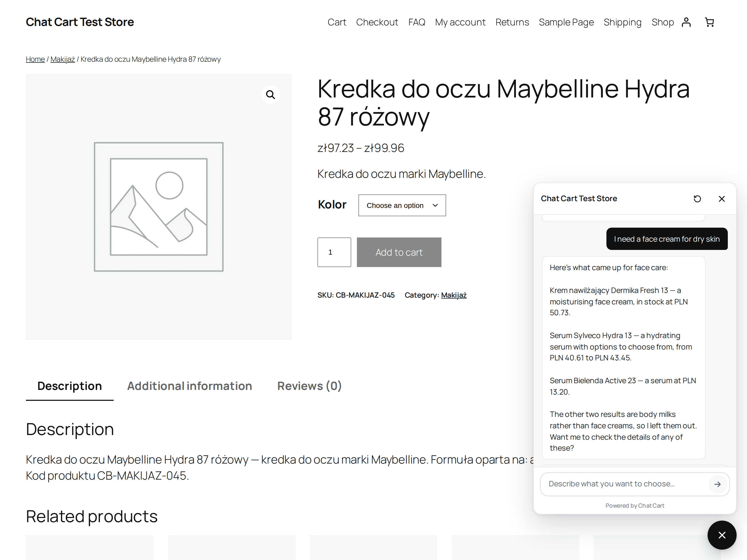Reset the chat conversation with refresh icon

[x=697, y=199]
